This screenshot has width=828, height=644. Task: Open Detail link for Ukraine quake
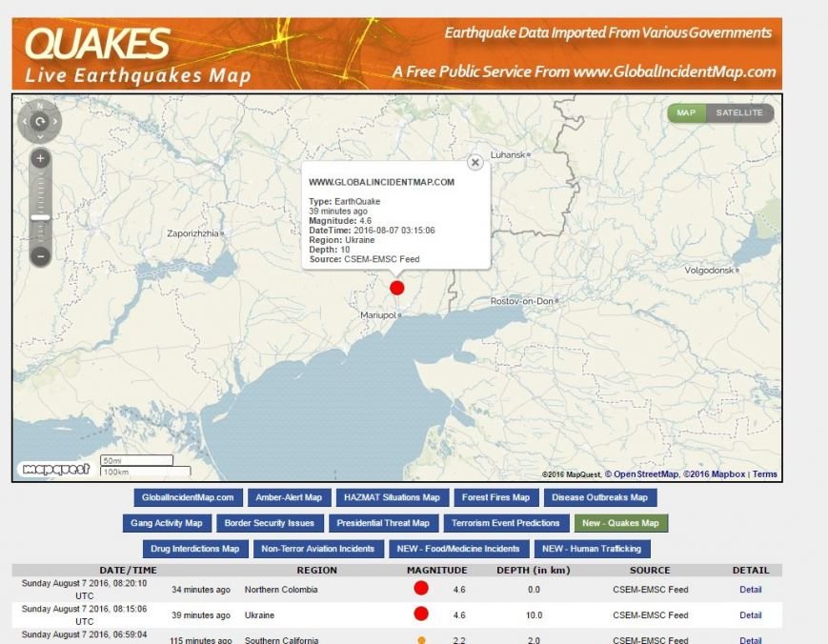click(x=751, y=615)
